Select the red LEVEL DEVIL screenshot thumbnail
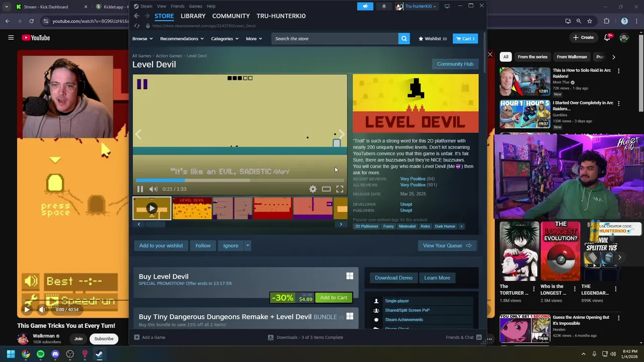Image resolution: width=644 pixels, height=362 pixels. (192, 208)
